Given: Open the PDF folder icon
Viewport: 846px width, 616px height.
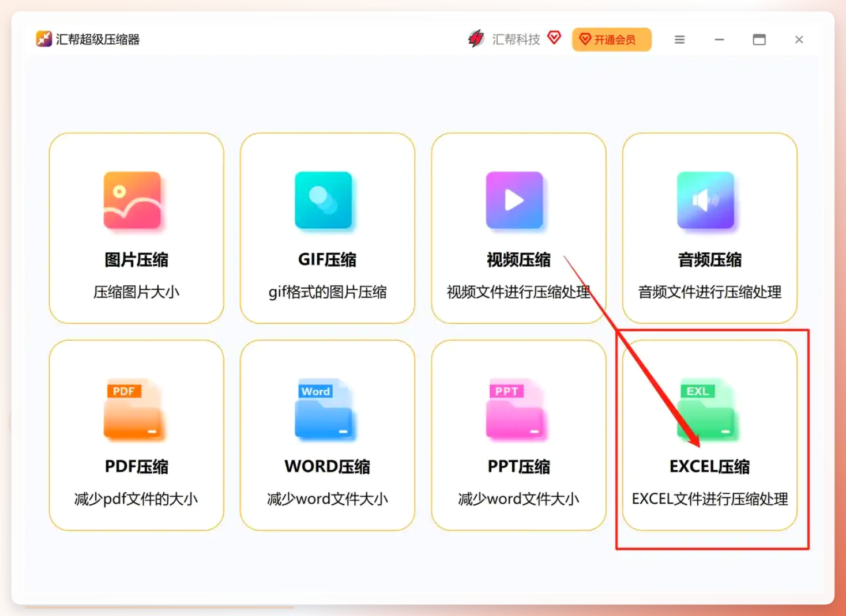Looking at the screenshot, I should (133, 410).
